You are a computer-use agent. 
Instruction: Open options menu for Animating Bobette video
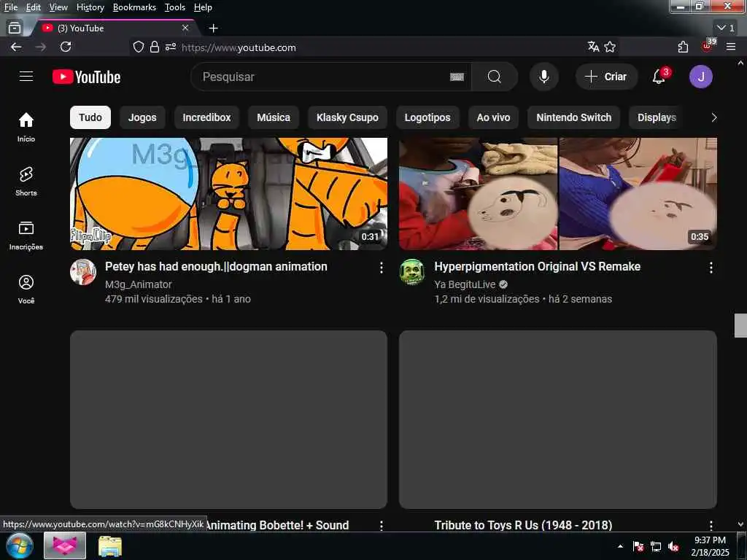[381, 525]
